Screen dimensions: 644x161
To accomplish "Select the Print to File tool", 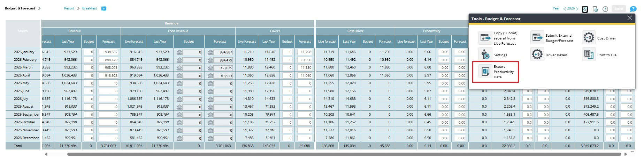I will [x=600, y=55].
